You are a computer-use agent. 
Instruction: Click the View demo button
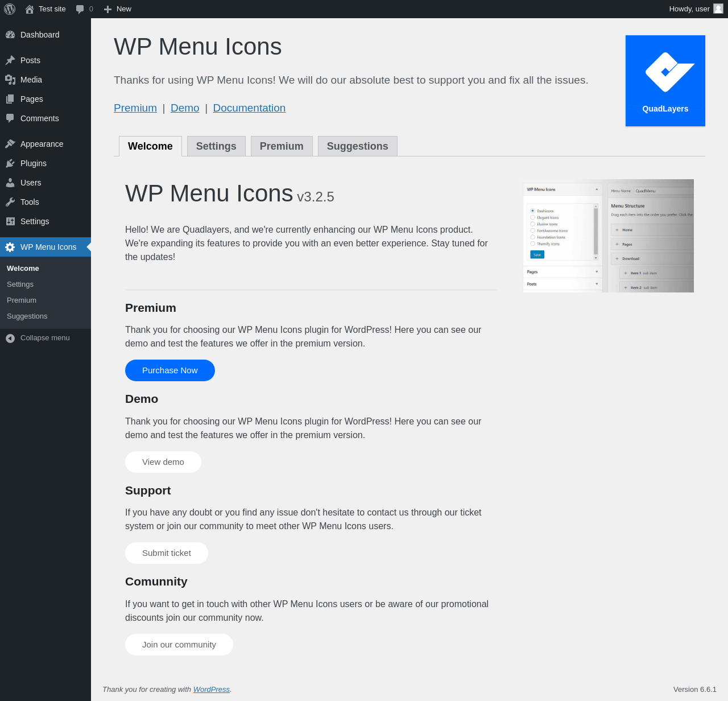pyautogui.click(x=163, y=462)
